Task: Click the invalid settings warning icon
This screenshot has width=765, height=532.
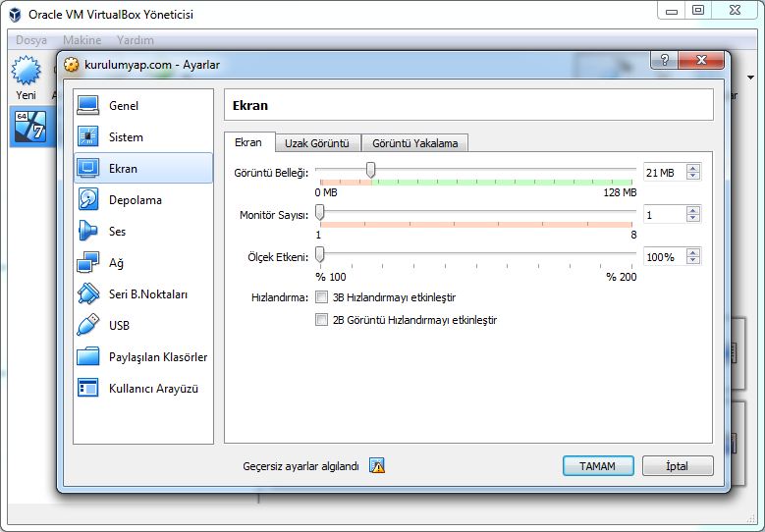Action: tap(377, 466)
